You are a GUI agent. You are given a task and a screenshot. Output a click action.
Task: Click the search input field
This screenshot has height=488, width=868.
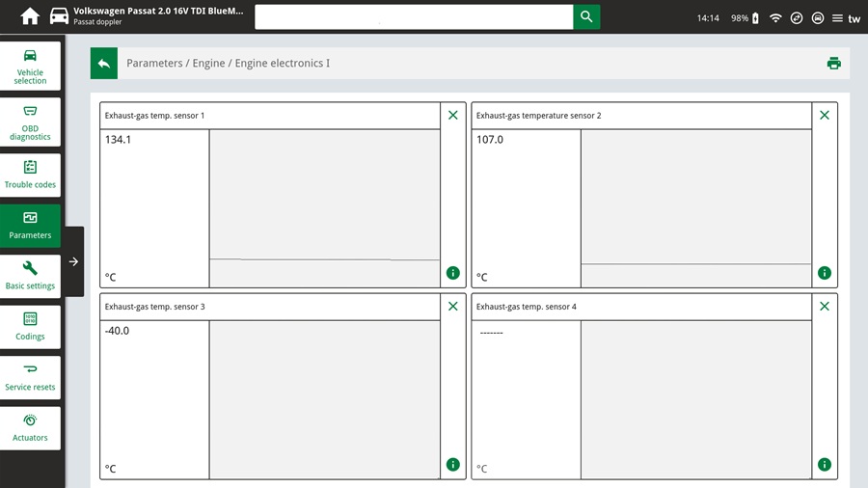[414, 17]
